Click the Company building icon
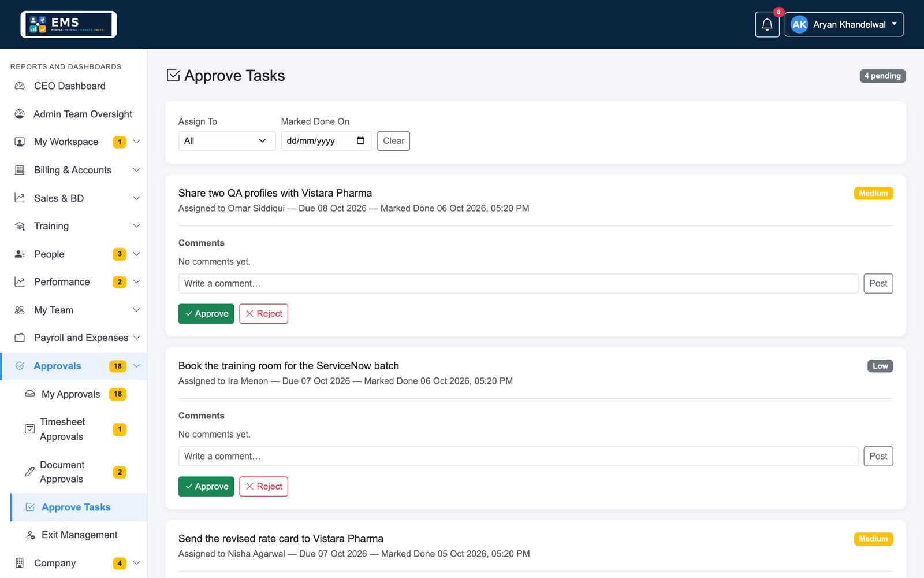The height and width of the screenshot is (578, 924). (20, 563)
